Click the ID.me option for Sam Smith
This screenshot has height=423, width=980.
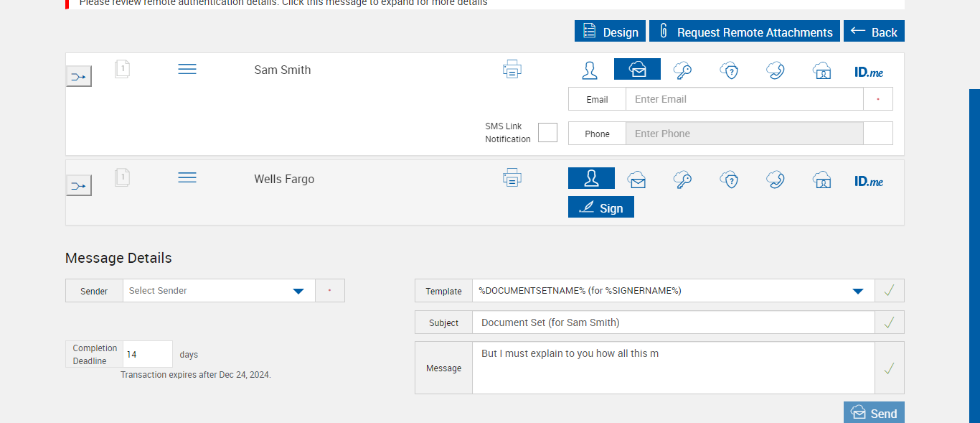869,72
